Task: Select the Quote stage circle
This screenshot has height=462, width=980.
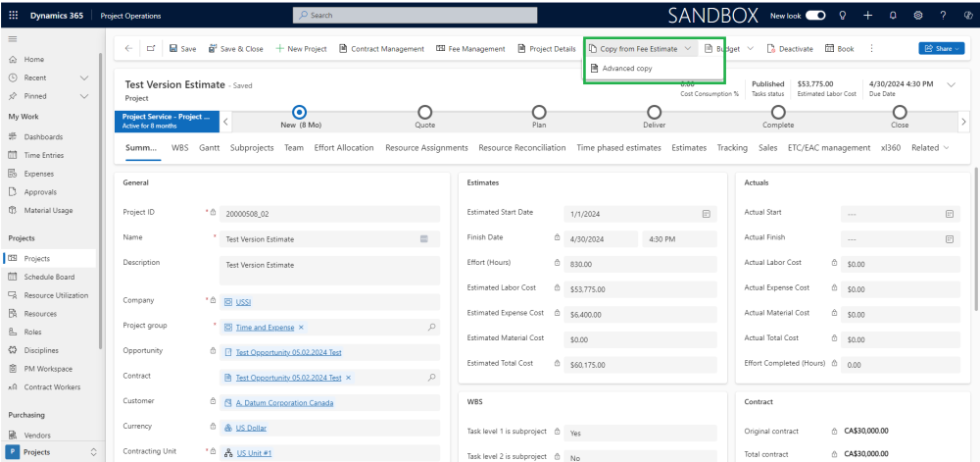Action: point(425,113)
